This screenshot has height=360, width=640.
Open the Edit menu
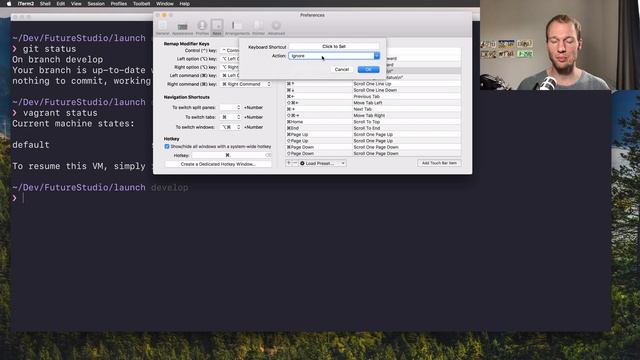click(61, 4)
